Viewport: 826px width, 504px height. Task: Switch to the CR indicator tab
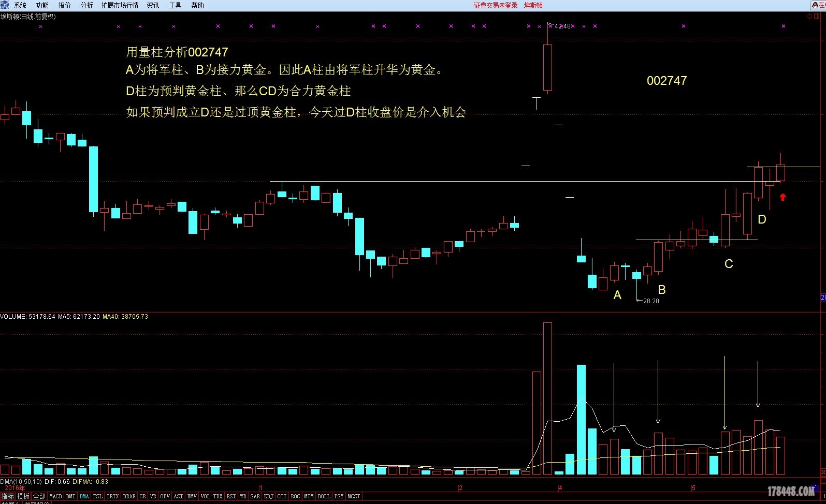143,496
